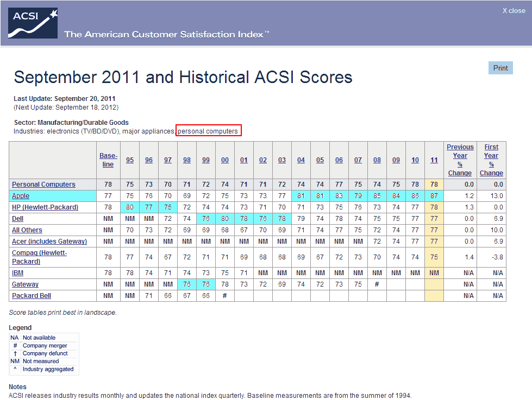The height and width of the screenshot is (400, 532).
Task: Click 'The American Customer Satisfaction Index' banner title
Action: click(166, 34)
